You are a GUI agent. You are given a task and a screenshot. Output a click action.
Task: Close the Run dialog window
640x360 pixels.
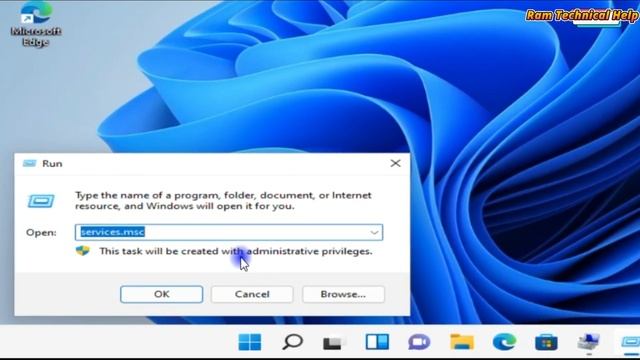tap(395, 163)
